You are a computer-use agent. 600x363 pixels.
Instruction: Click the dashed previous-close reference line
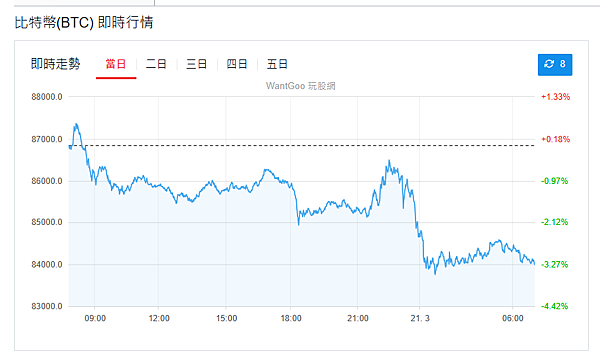click(302, 146)
